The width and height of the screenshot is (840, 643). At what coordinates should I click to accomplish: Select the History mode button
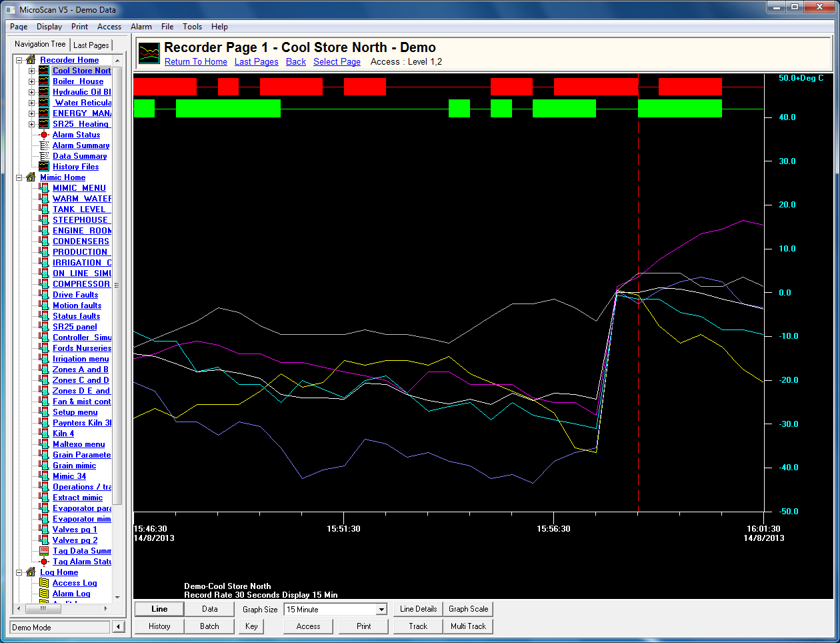point(159,626)
